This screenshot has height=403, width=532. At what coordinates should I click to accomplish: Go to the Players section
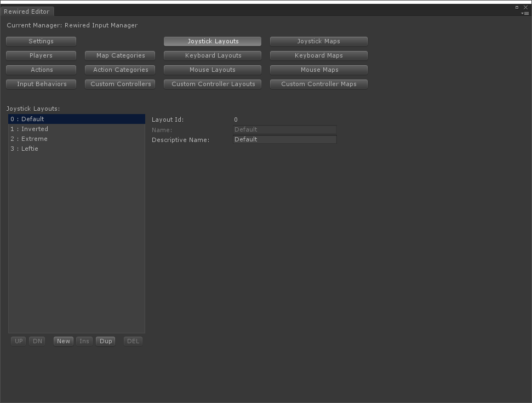41,55
